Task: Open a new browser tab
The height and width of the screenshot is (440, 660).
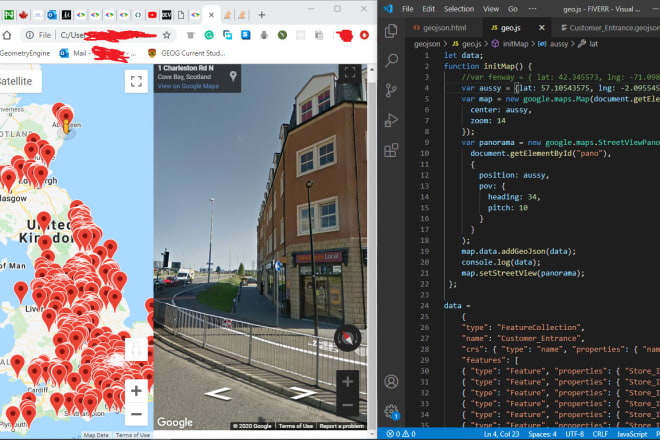Action: click(261, 15)
